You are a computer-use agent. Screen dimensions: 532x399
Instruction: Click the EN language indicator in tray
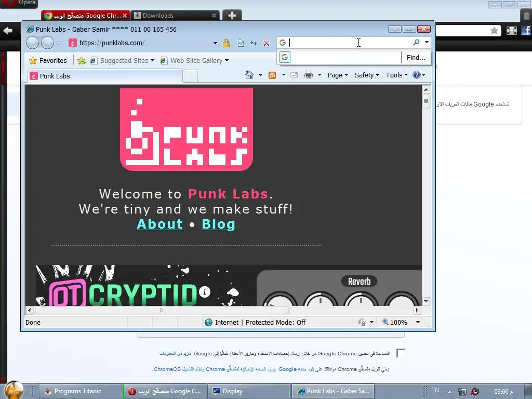click(435, 390)
